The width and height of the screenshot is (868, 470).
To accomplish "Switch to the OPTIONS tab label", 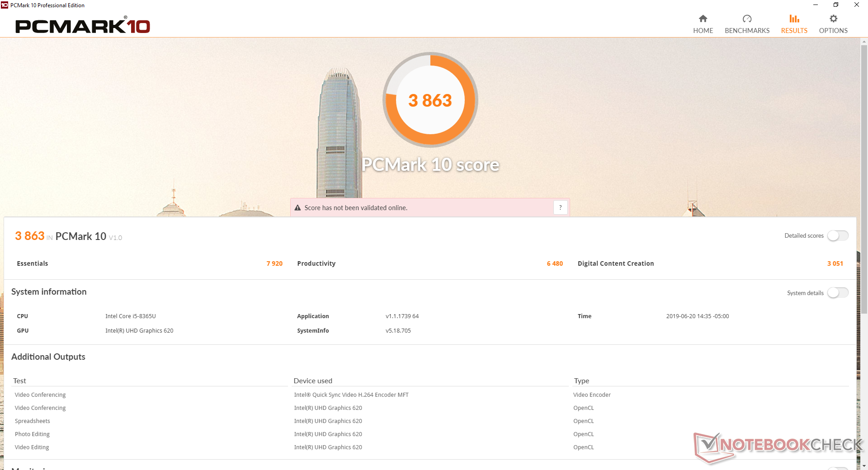I will click(833, 31).
